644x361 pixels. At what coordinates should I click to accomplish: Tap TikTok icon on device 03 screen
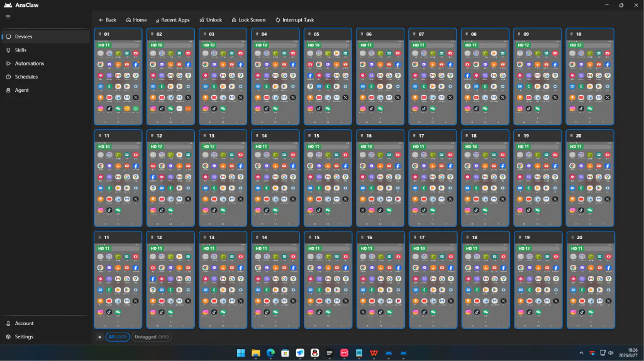click(214, 108)
